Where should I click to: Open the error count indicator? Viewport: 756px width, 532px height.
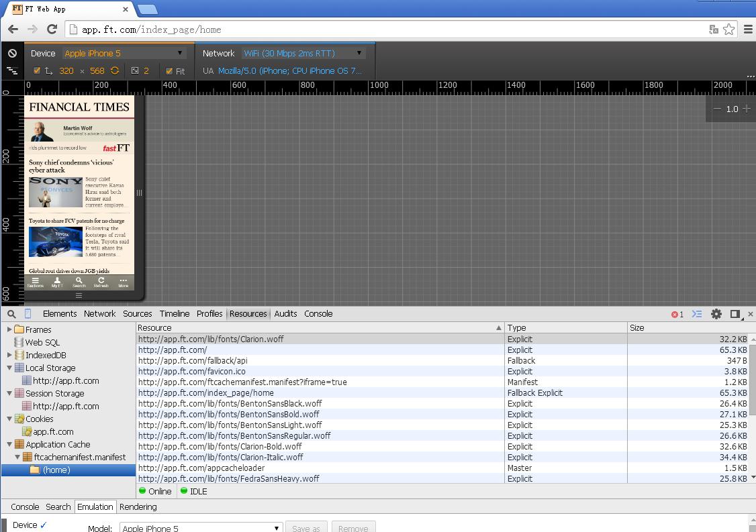click(x=677, y=314)
